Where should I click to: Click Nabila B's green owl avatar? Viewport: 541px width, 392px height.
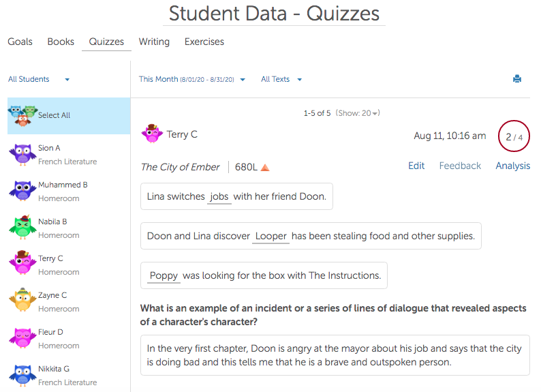point(22,228)
